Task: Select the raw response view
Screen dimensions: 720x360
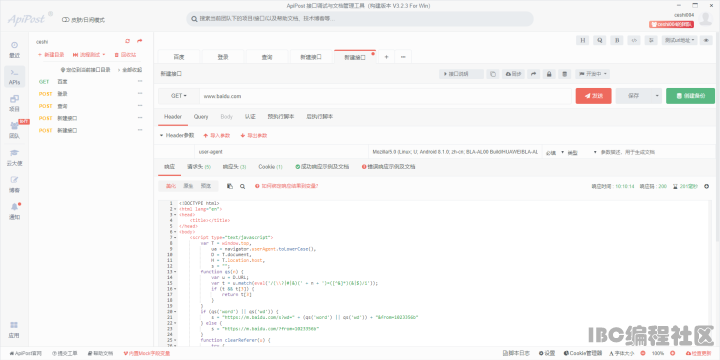Action: [188, 186]
